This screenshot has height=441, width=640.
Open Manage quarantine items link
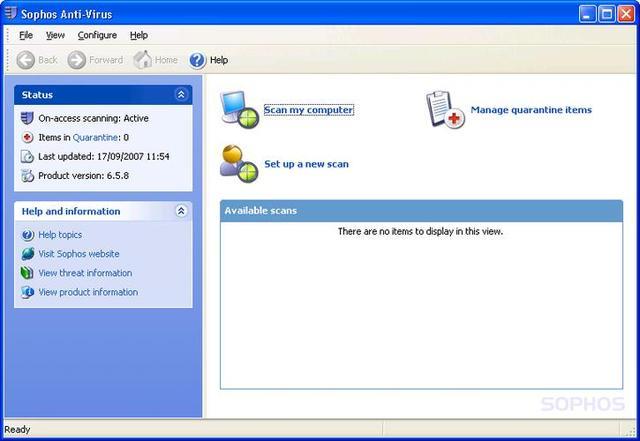(531, 110)
